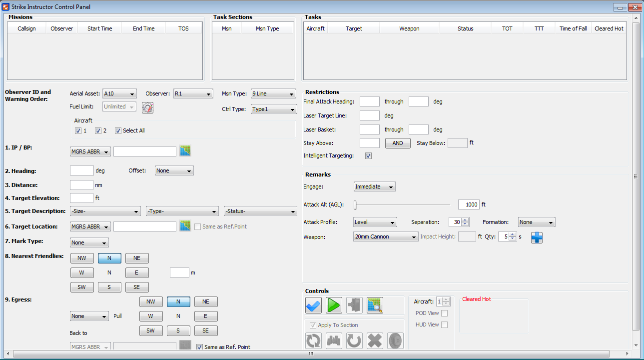Open the Msn Type dropdown showing 9 Line
644x360 pixels.
click(x=273, y=94)
